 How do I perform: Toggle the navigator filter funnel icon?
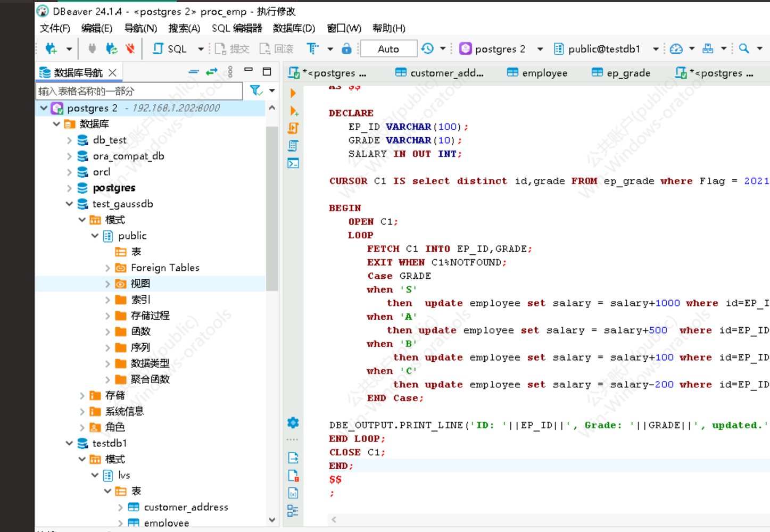tap(256, 91)
